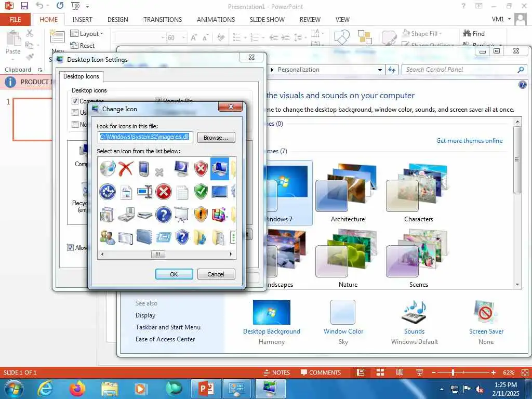532x399 pixels.
Task: Click icon file path input field
Action: pyautogui.click(x=145, y=137)
